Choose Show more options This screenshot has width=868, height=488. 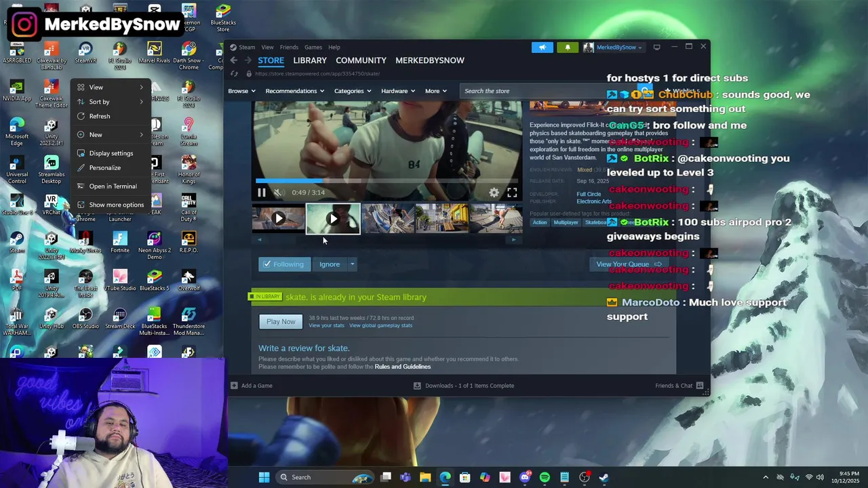coord(111,205)
